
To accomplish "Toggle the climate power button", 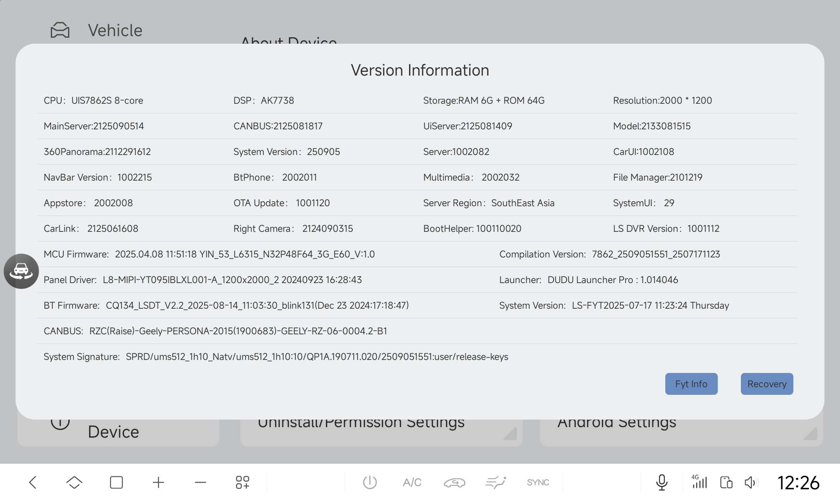I will point(370,482).
